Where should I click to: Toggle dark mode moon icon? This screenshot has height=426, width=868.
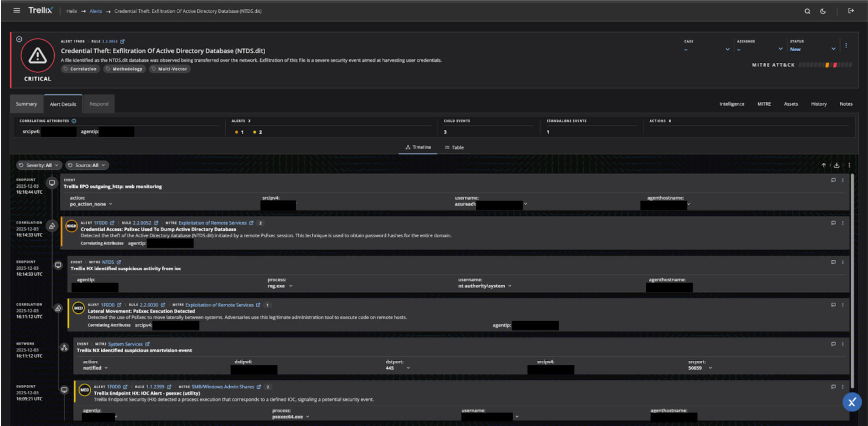point(823,11)
